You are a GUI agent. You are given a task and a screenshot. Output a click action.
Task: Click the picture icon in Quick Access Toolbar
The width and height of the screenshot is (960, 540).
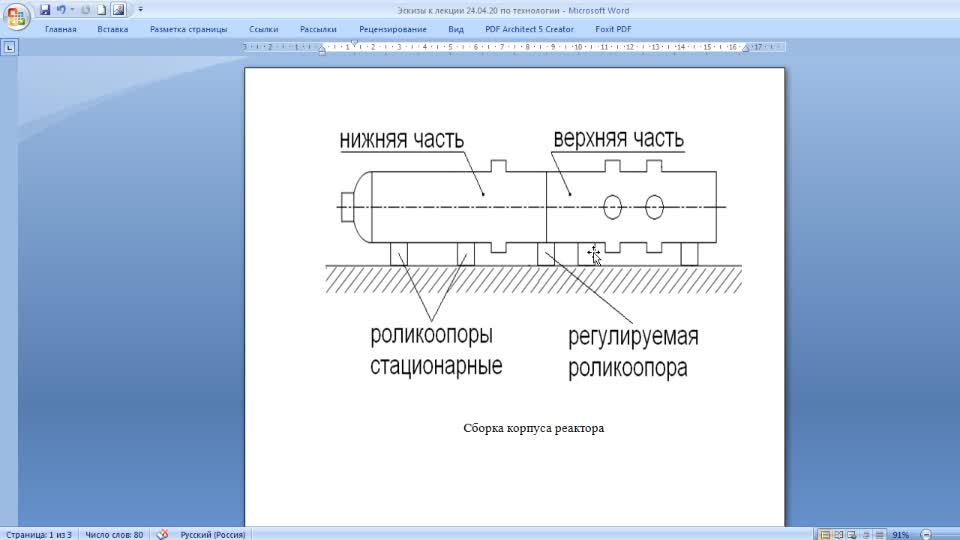pos(119,10)
